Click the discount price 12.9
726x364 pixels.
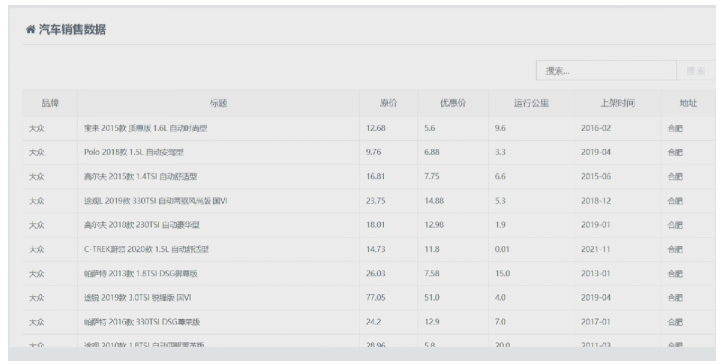pos(432,322)
